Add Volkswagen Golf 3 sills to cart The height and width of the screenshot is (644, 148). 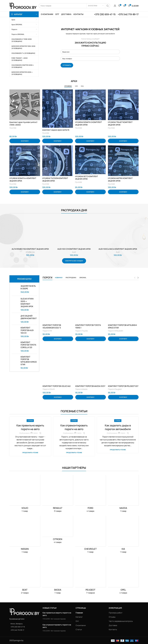coord(58,339)
